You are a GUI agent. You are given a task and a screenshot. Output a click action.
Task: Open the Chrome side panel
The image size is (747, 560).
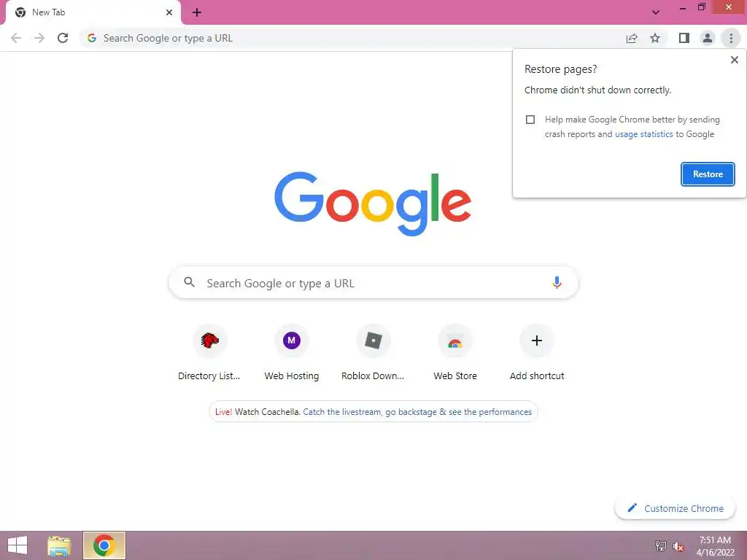[684, 38]
